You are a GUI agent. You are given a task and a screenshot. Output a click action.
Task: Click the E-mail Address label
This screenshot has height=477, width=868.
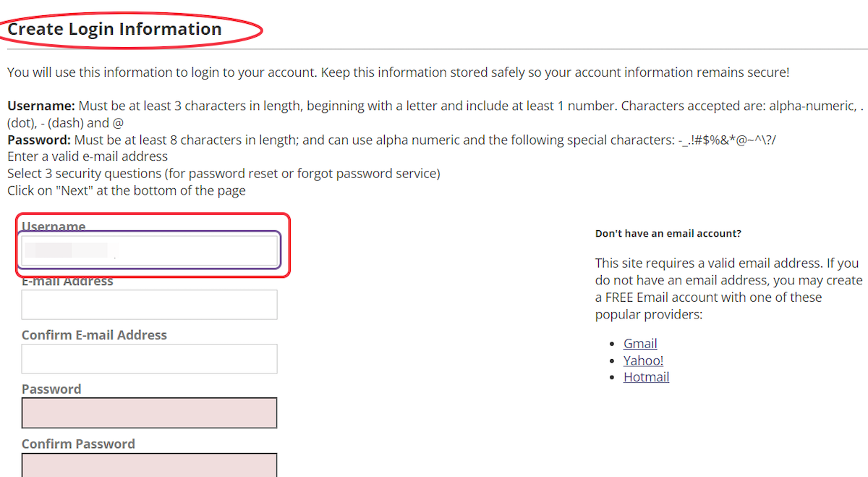67,280
